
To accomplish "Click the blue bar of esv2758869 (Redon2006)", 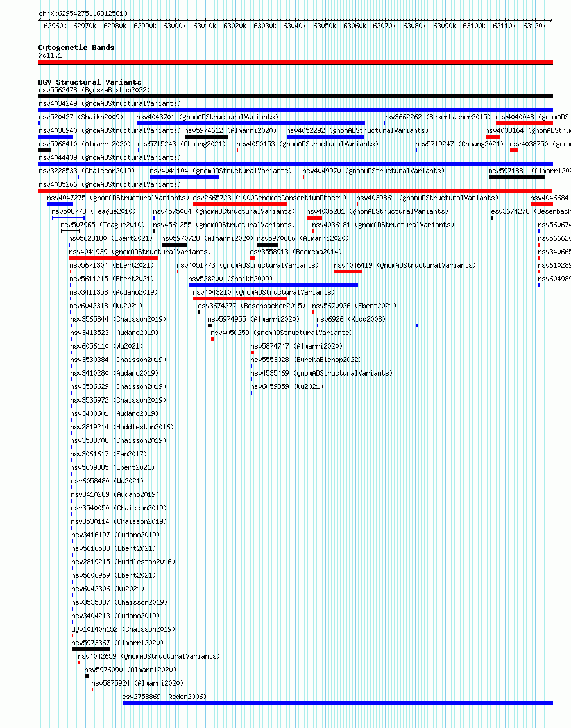I will (x=337, y=703).
